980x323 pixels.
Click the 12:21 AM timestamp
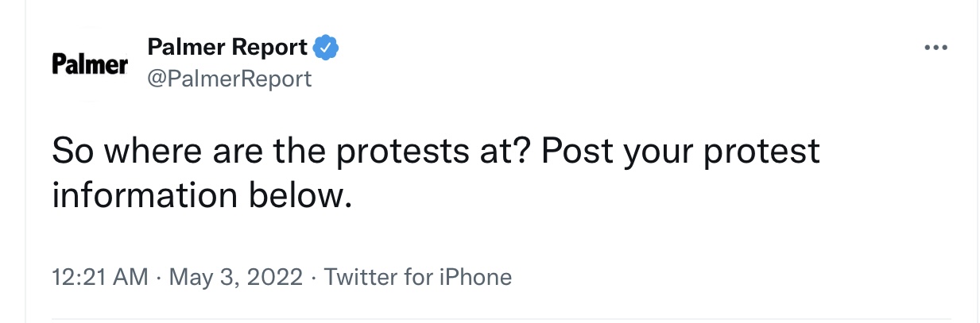click(x=100, y=277)
